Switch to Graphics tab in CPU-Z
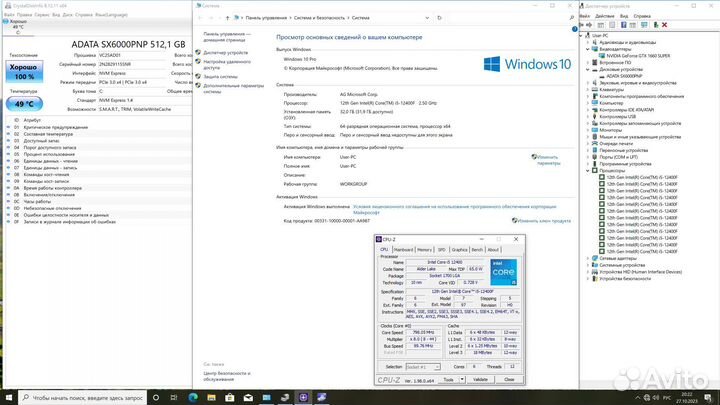Viewport: 720px width, 405px height. (459, 249)
